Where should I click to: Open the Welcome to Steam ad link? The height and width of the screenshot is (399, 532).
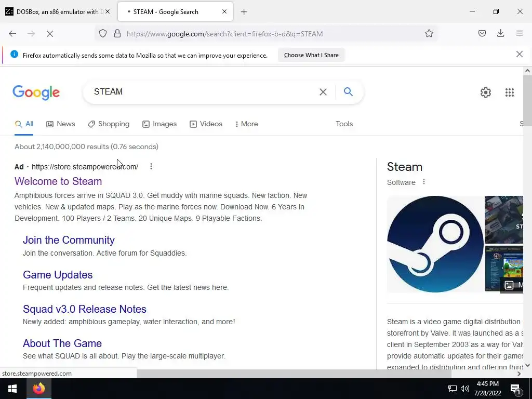tap(58, 181)
